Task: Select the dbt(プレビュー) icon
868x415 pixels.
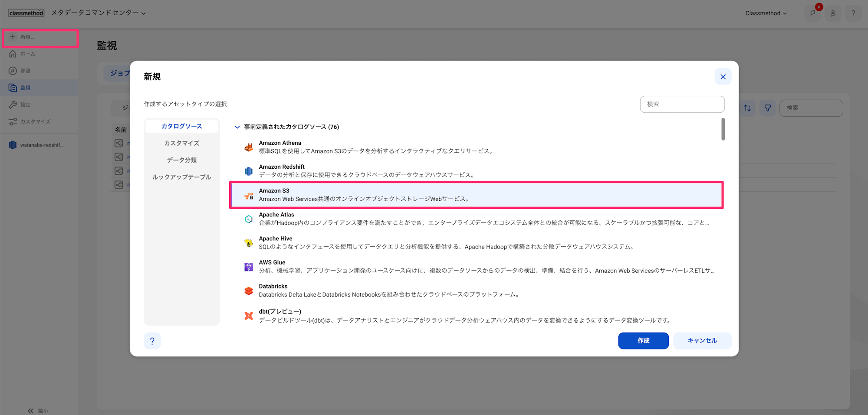Action: 249,316
